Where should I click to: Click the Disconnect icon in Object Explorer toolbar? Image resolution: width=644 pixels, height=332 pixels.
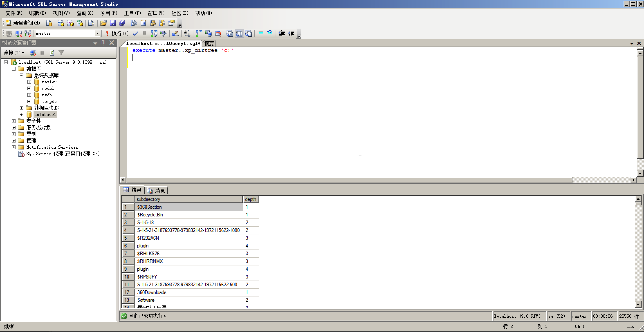[x=33, y=53]
